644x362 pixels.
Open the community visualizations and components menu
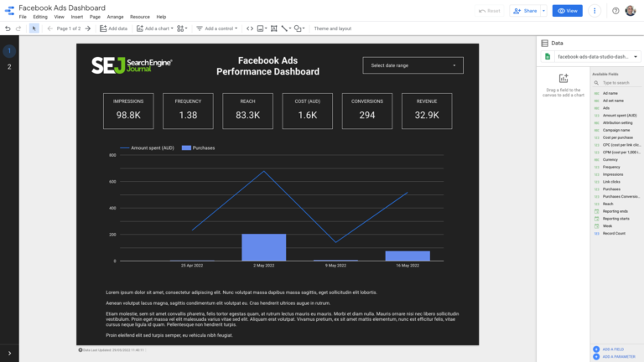point(182,28)
